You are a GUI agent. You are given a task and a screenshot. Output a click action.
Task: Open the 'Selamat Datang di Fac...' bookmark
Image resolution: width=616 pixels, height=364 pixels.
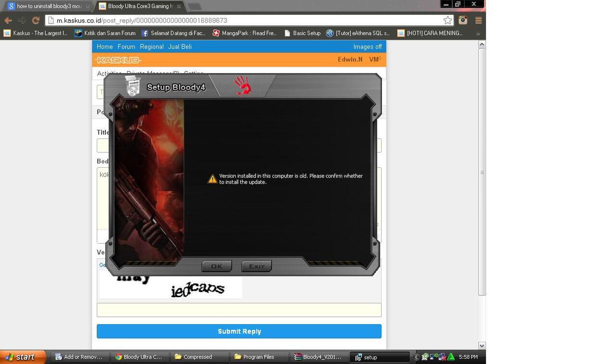click(x=173, y=33)
